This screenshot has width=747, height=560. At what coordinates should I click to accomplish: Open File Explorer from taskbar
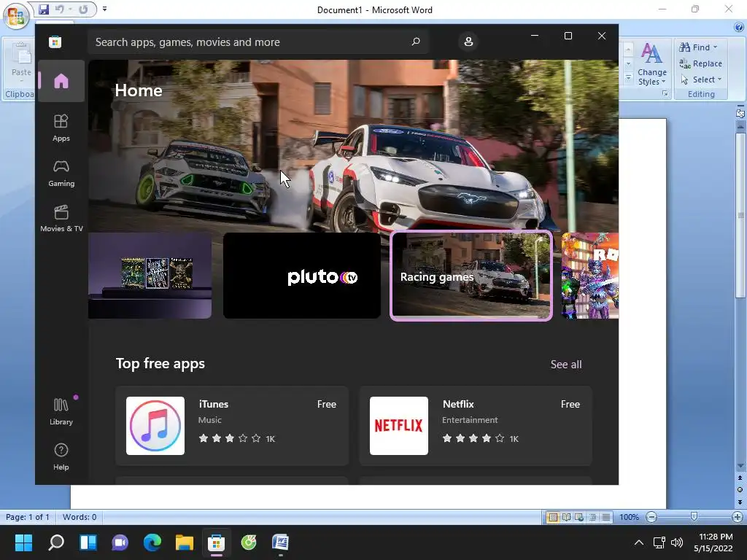click(185, 542)
